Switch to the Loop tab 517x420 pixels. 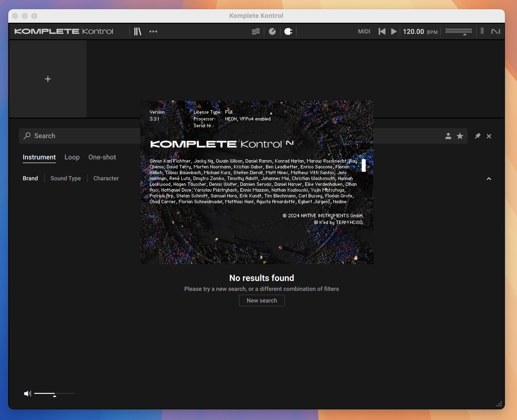click(72, 157)
